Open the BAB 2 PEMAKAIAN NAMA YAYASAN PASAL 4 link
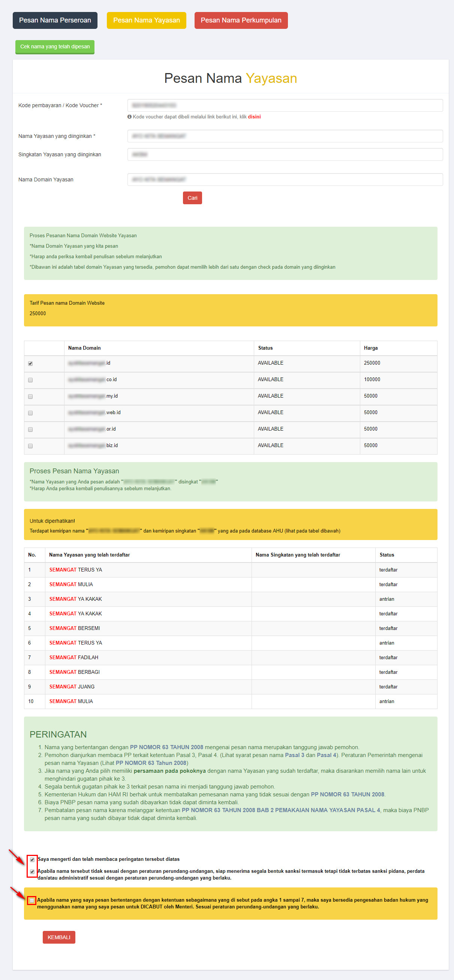454x980 pixels. point(281,810)
